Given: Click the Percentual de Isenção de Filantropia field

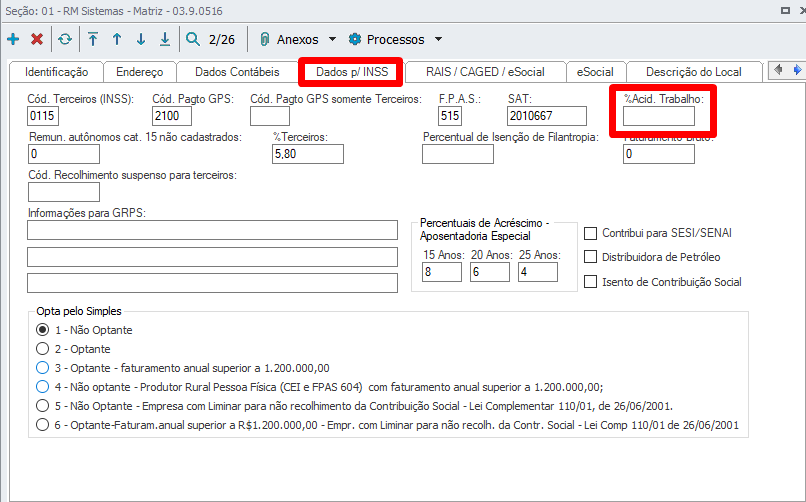Looking at the screenshot, I should (x=458, y=154).
